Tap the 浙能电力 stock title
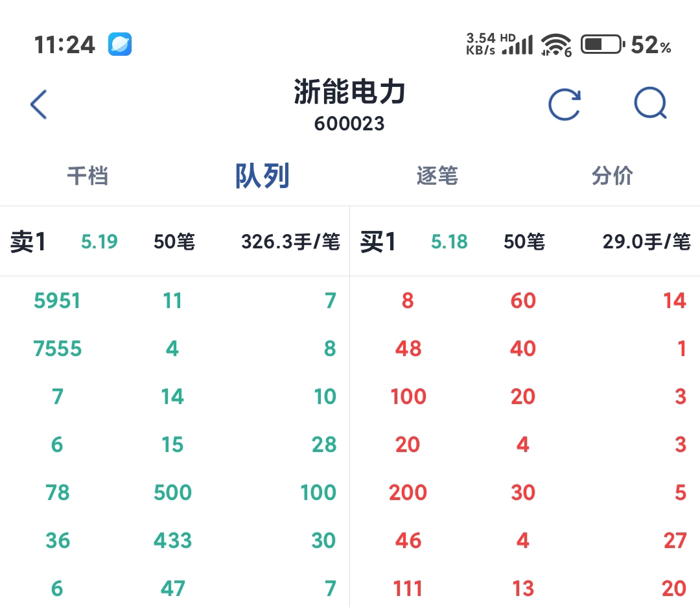This screenshot has width=700, height=607. coord(349,91)
